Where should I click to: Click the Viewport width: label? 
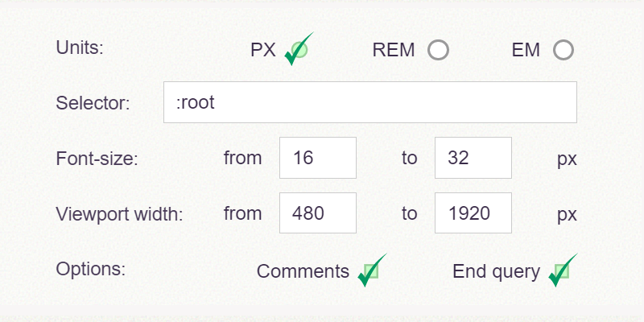(x=120, y=214)
